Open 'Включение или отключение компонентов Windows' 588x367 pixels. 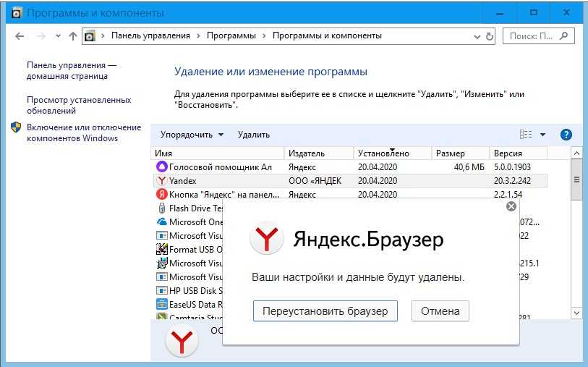[x=84, y=133]
